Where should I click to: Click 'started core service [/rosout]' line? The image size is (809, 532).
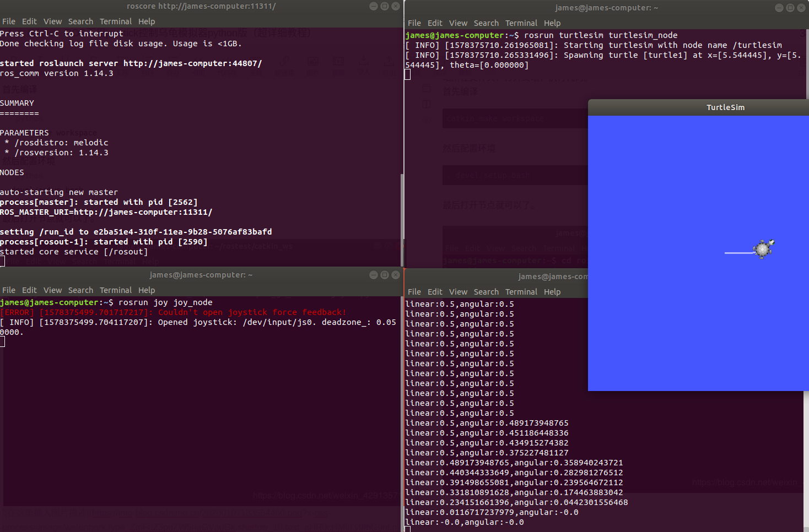click(74, 252)
